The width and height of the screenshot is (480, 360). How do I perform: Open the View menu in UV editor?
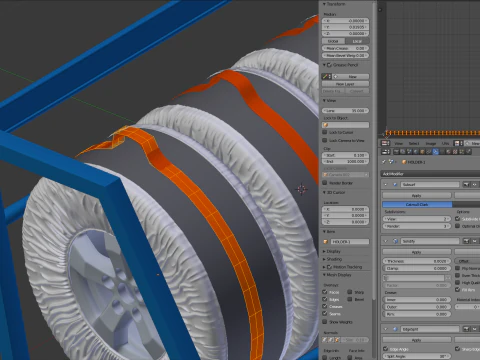pyautogui.click(x=399, y=143)
